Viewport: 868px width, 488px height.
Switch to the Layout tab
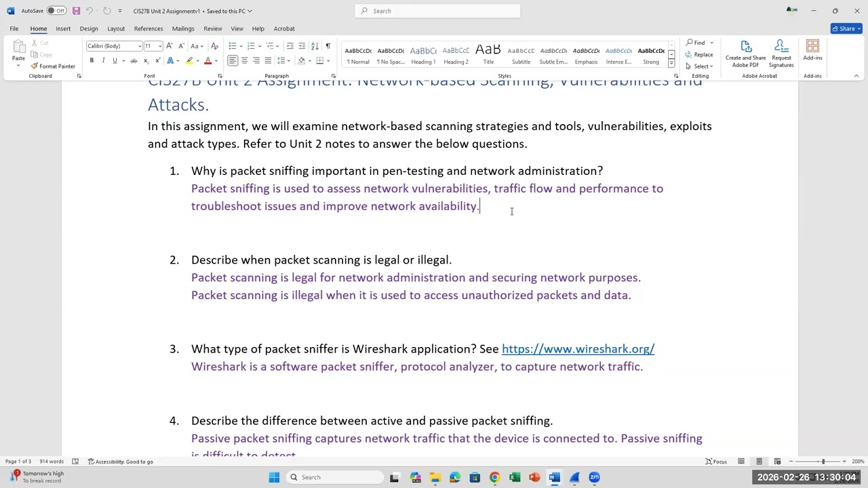click(x=116, y=28)
